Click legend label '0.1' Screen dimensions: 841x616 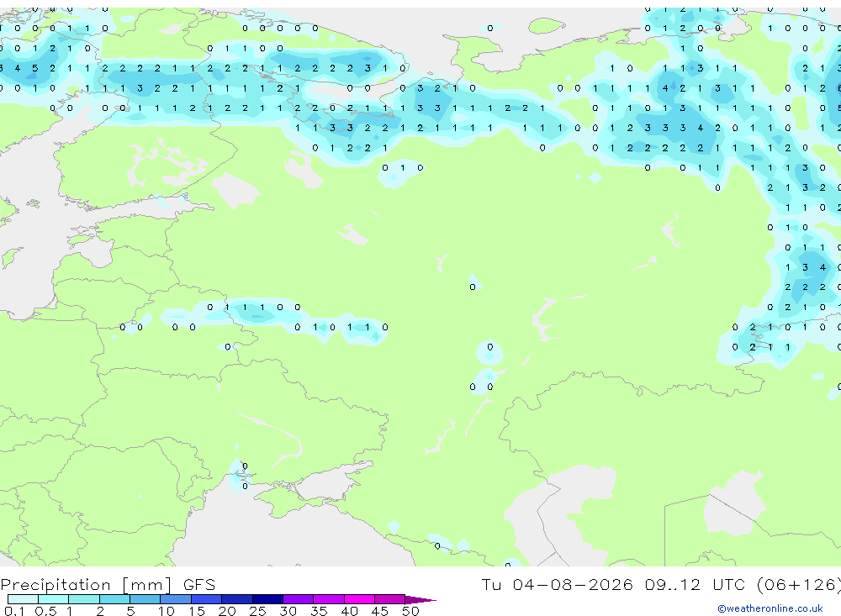(x=14, y=611)
